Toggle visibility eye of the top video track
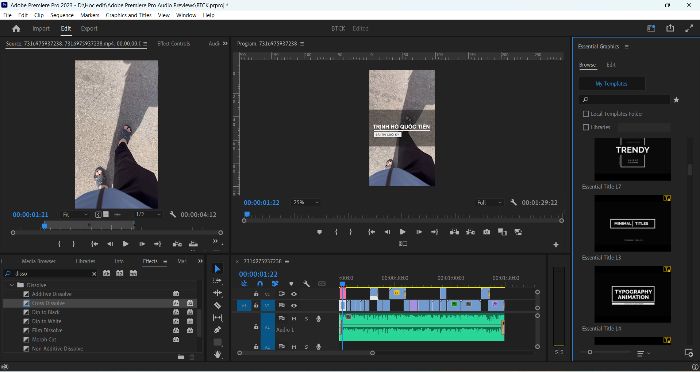This screenshot has width=700, height=372. tap(294, 294)
